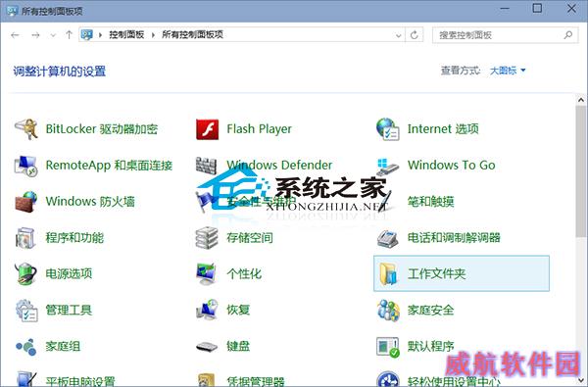Open the BitLocker 驱动器加密 link
Viewport: 588px width, 387px height.
point(102,128)
